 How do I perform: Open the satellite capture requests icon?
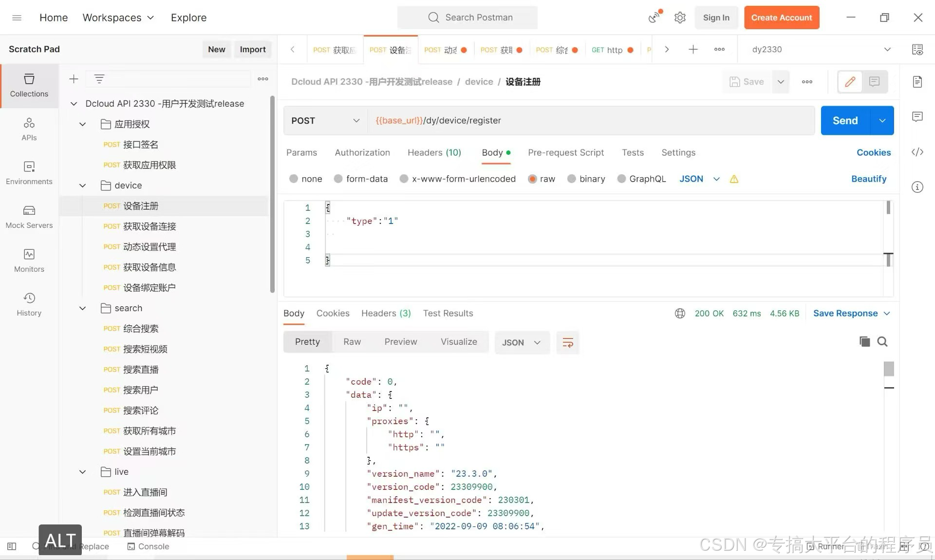tap(655, 18)
